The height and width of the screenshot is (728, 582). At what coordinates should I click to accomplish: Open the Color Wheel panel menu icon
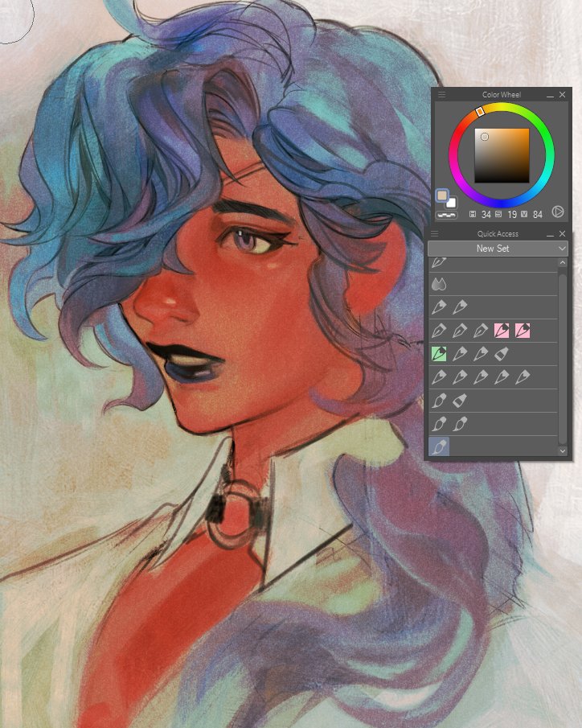point(441,94)
